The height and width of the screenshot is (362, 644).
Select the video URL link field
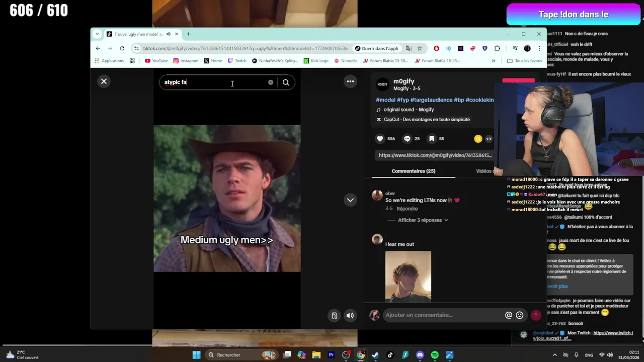coord(435,155)
